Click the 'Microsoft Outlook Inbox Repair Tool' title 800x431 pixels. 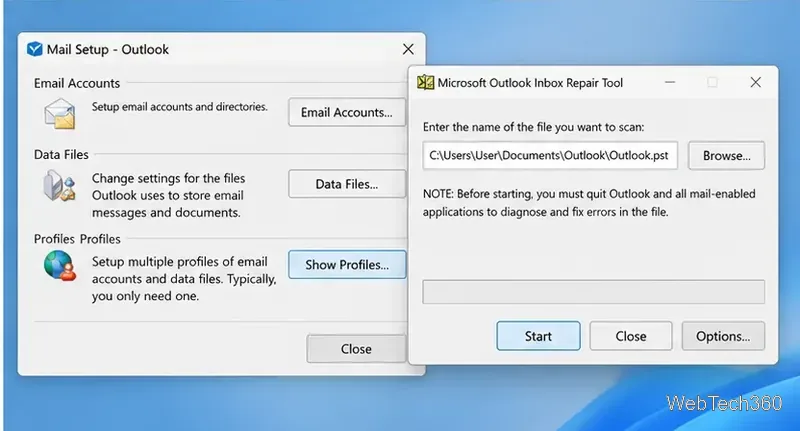(530, 83)
